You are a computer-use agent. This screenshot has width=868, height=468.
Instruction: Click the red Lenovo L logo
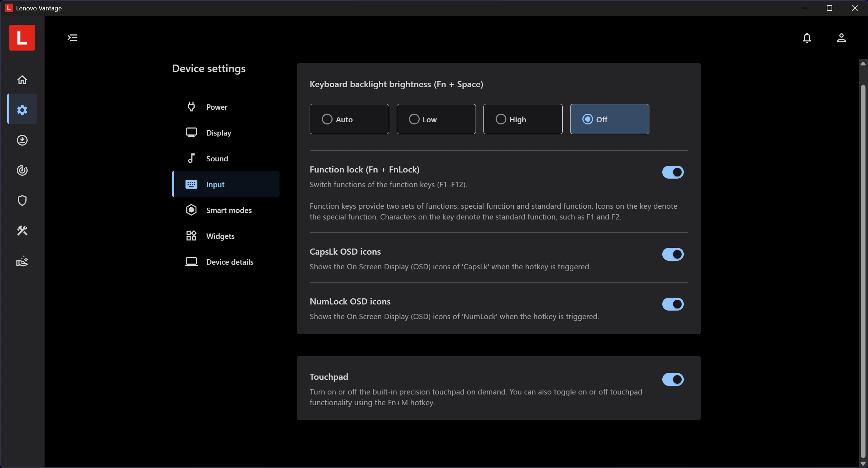pos(22,38)
